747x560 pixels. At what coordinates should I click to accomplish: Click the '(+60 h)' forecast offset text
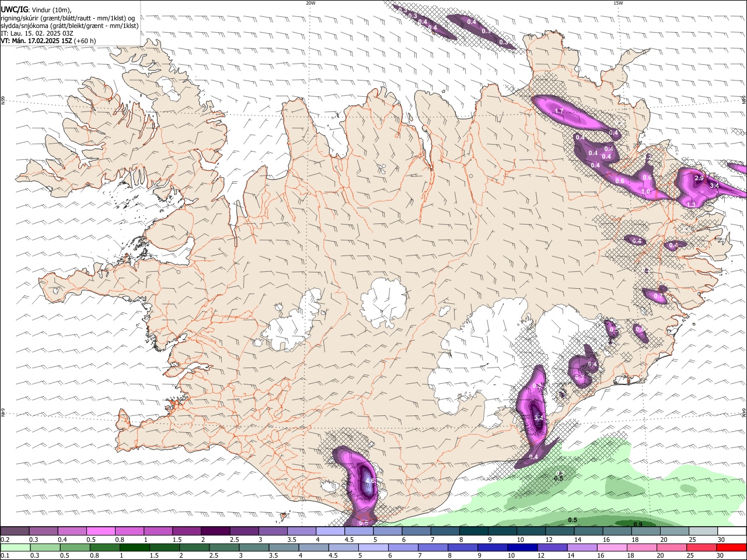pyautogui.click(x=85, y=41)
